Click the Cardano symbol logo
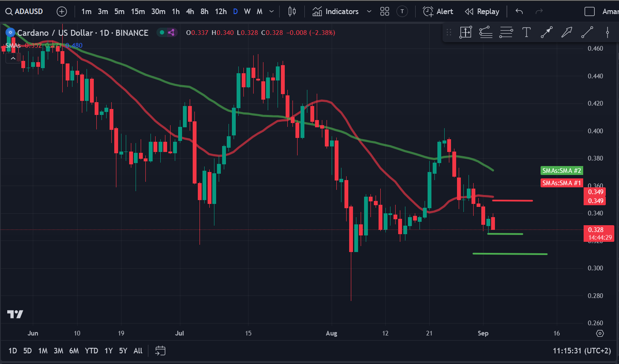 pyautogui.click(x=10, y=32)
